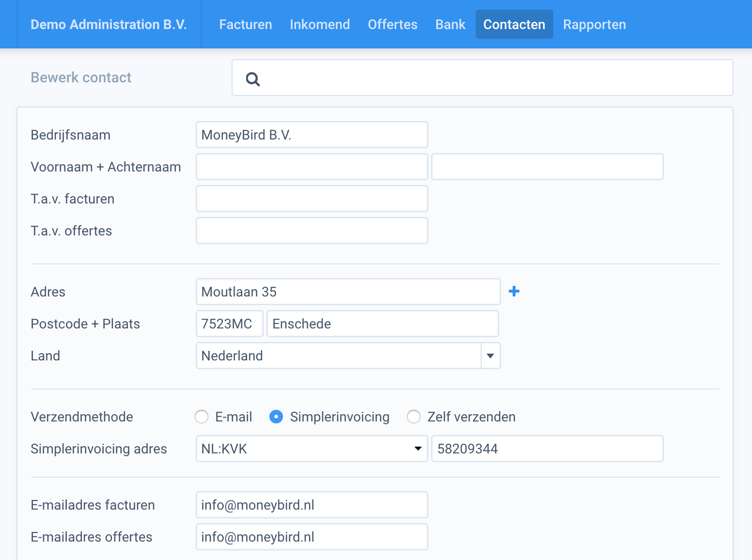
Task: Open the Bank page
Action: click(x=450, y=24)
